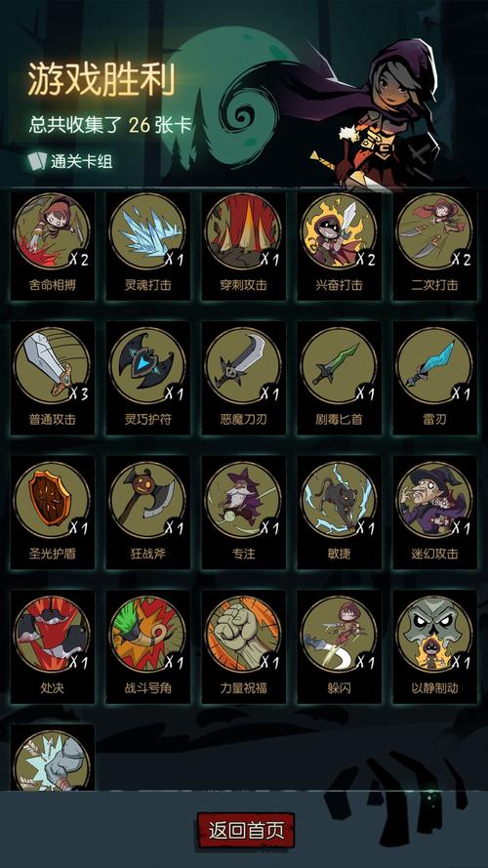This screenshot has height=868, width=488.
Task: Select the 狂战斧 pumpkin axe card
Action: point(147,513)
